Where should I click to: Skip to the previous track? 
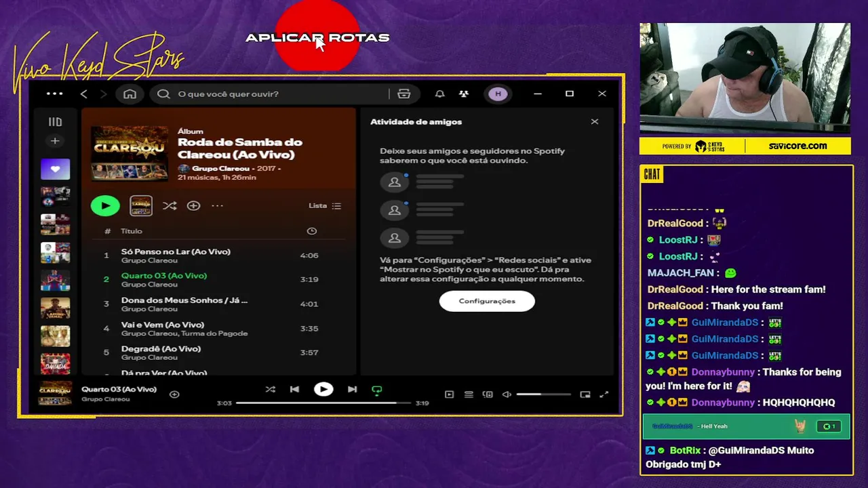tap(294, 389)
